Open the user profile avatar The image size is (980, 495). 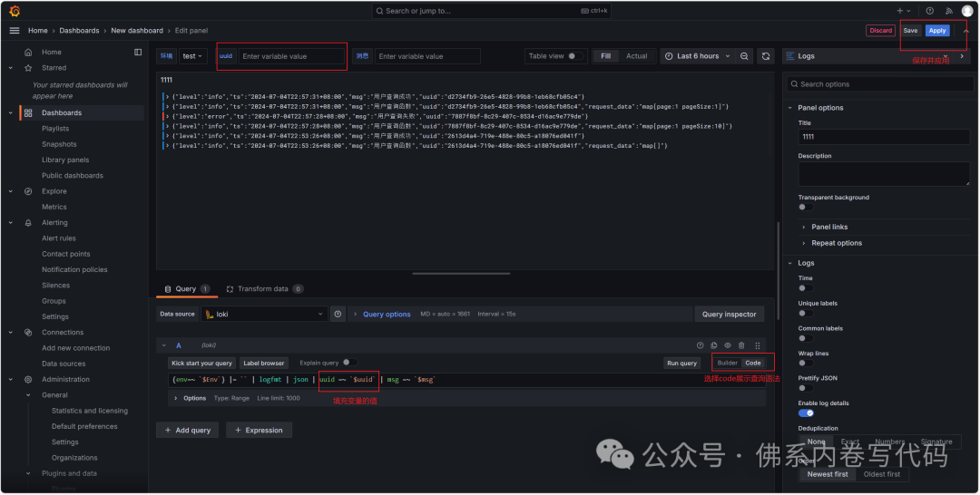pyautogui.click(x=967, y=11)
